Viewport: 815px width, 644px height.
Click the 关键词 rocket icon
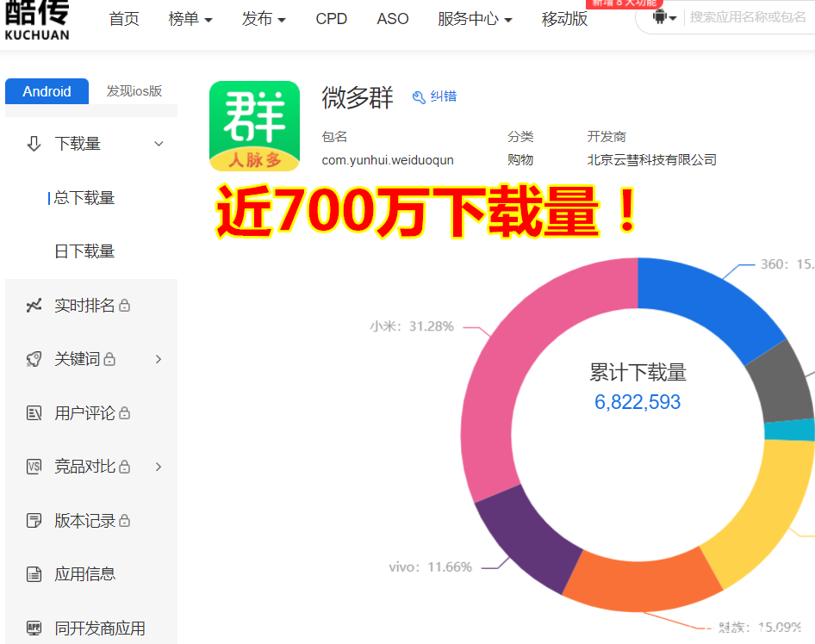coord(34,359)
